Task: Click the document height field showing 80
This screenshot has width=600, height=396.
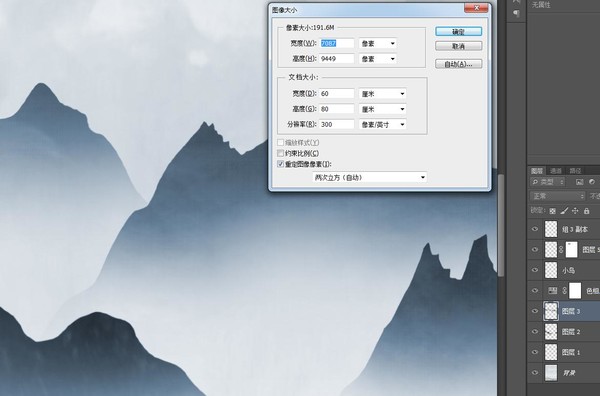Action: [x=337, y=109]
